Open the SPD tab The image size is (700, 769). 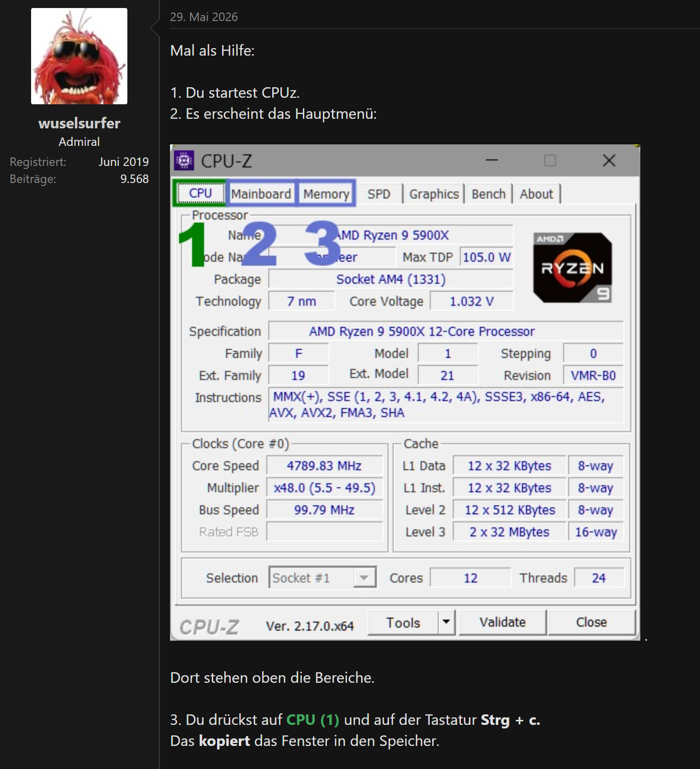(x=379, y=194)
